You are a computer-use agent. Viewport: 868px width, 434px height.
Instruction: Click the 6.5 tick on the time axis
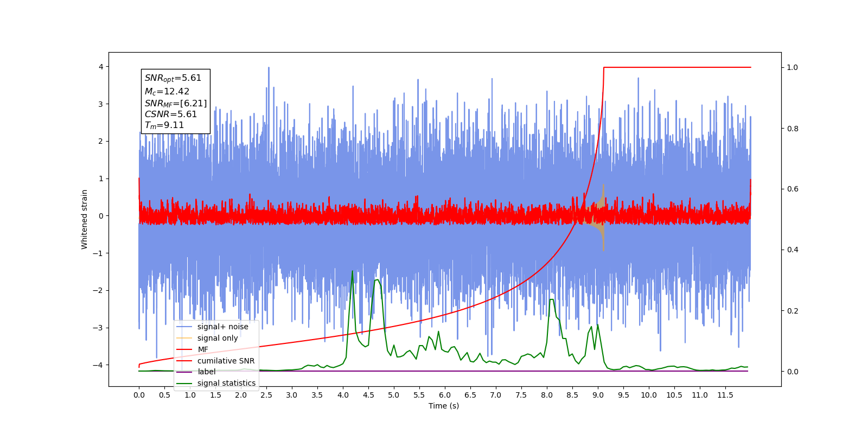pos(470,395)
